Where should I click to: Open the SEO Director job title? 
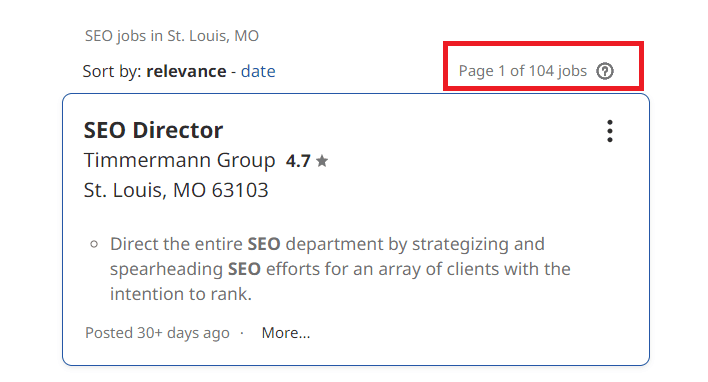click(153, 130)
